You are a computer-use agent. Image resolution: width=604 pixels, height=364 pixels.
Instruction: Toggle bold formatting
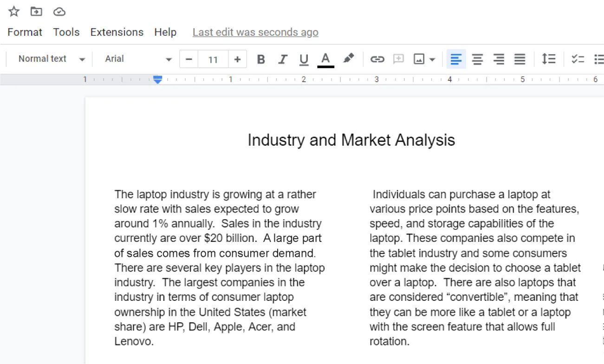point(260,59)
